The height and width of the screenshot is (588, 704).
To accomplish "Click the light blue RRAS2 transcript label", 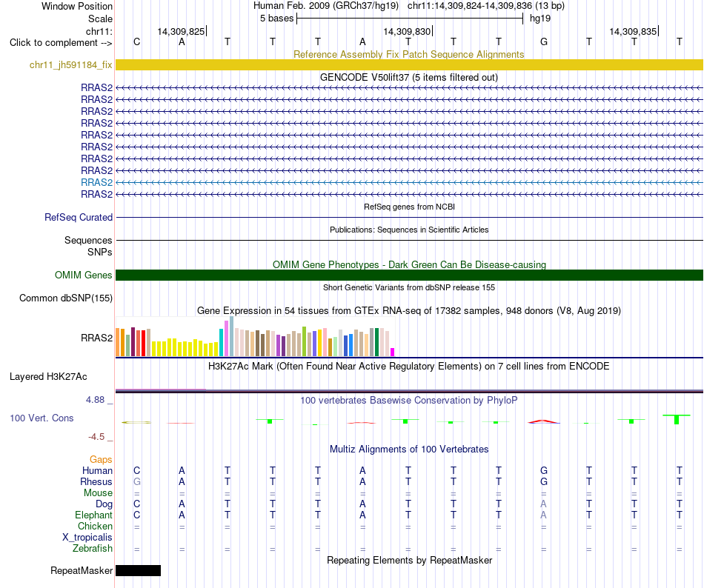I will click(96, 182).
